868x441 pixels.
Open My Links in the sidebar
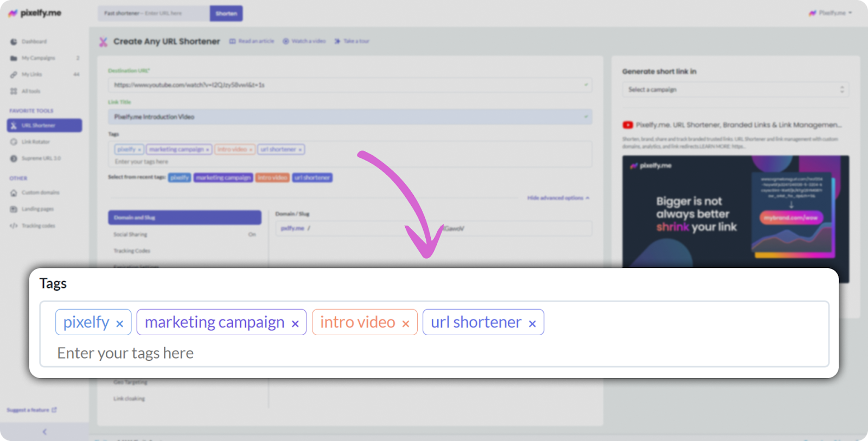(x=44, y=74)
